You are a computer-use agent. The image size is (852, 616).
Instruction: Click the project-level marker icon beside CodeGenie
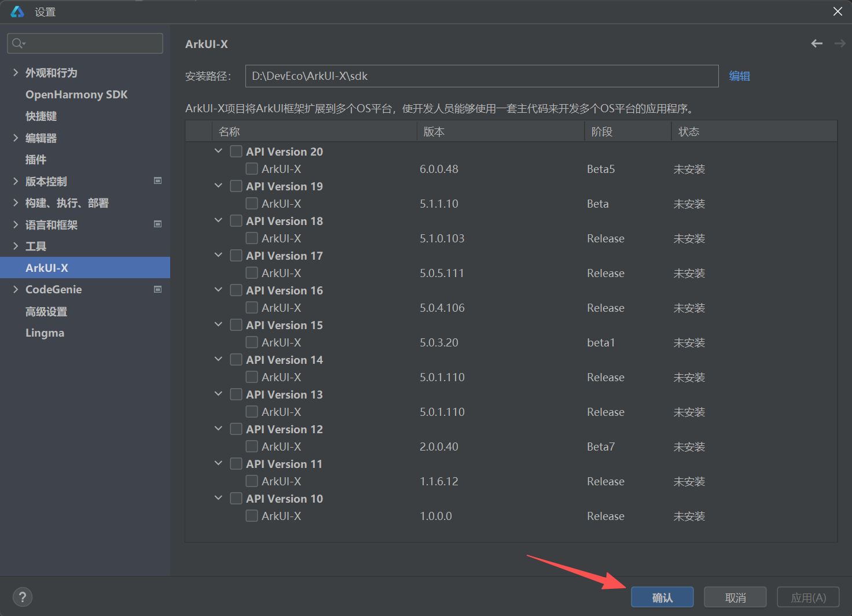point(157,289)
